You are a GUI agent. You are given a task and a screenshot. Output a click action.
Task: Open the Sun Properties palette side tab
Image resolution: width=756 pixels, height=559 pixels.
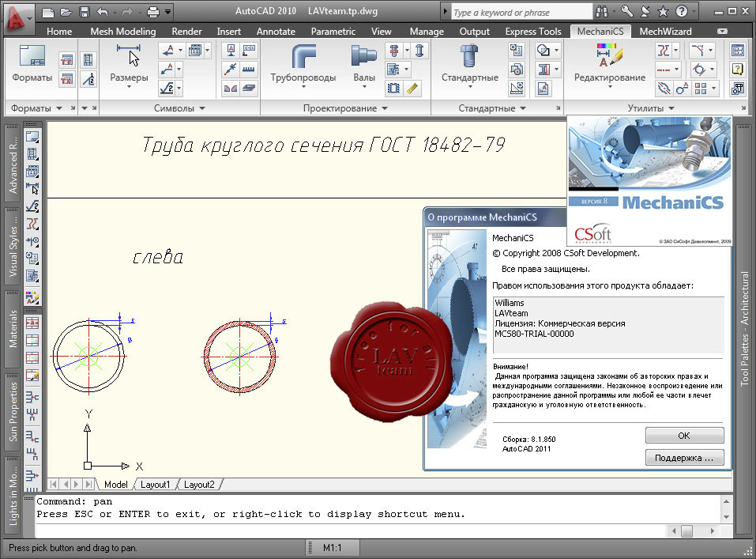pyautogui.click(x=13, y=412)
